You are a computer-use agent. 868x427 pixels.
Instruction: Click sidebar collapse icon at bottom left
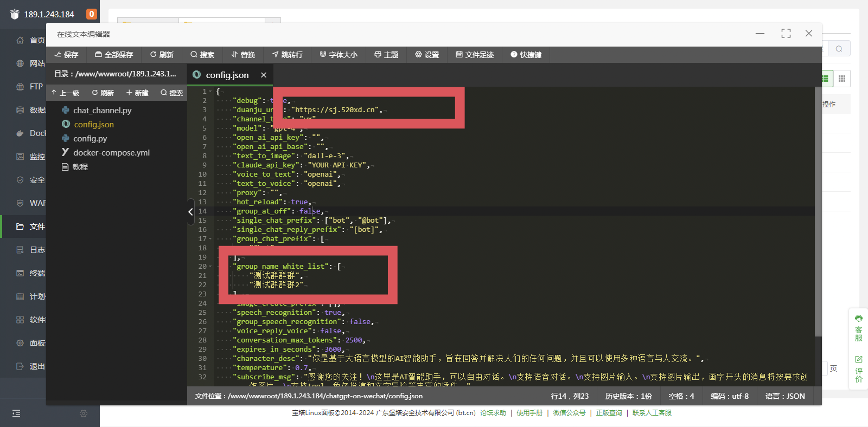(x=16, y=413)
